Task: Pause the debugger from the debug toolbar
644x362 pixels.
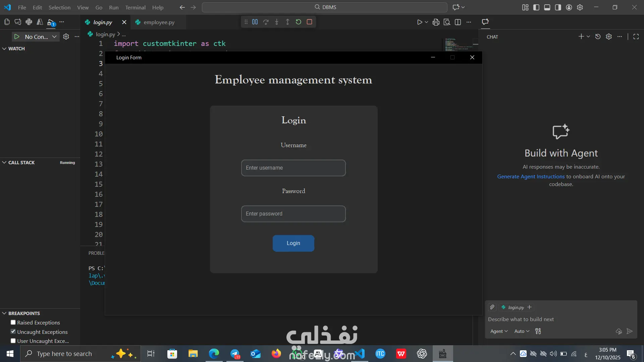Action: click(x=255, y=22)
